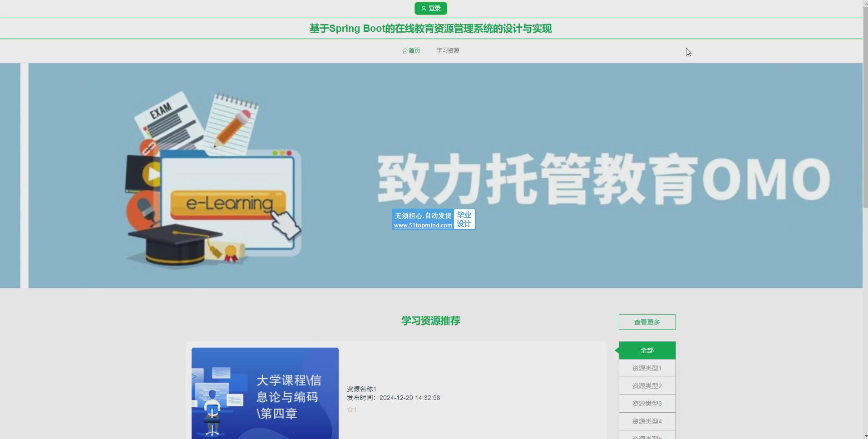
Task: Click the 51topmind watermark badge
Action: (434, 219)
